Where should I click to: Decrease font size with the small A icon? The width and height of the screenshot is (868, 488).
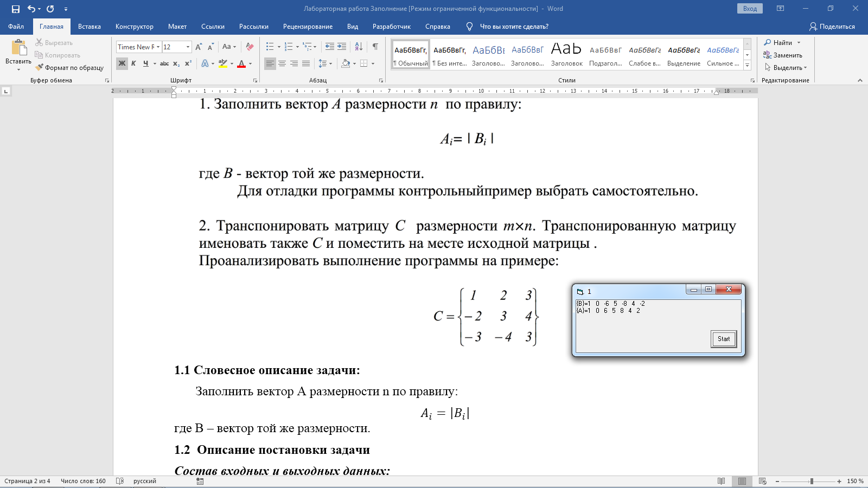click(210, 47)
